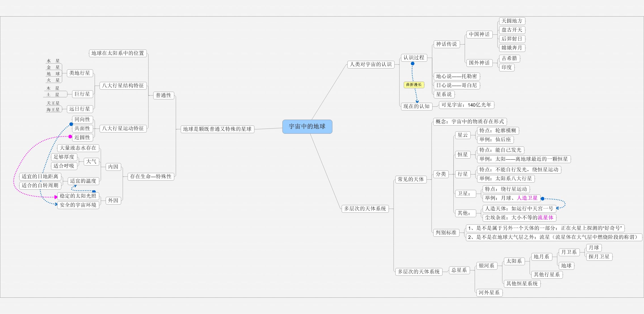The width and height of the screenshot is (644, 314).
Task: Click the 国外神话 node
Action: coord(479,63)
